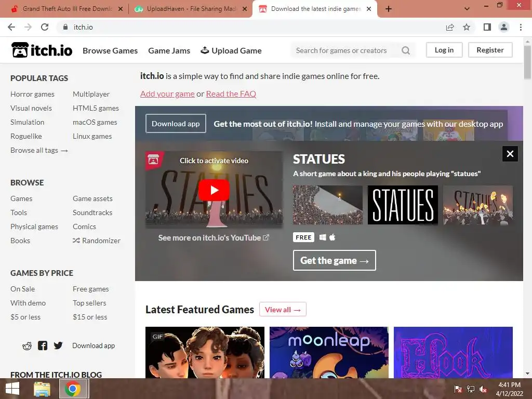Open the black STATUES title thumbnail
This screenshot has height=399, width=532.
[x=403, y=205]
